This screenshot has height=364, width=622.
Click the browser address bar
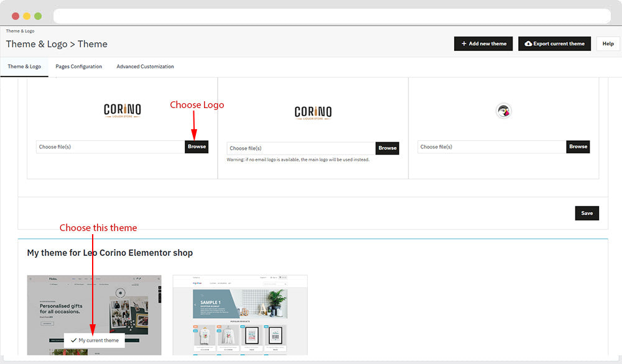click(332, 16)
